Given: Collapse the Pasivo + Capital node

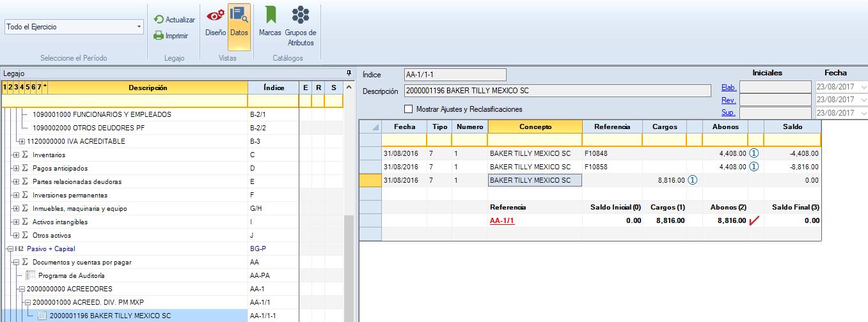Looking at the screenshot, I should [x=8, y=249].
